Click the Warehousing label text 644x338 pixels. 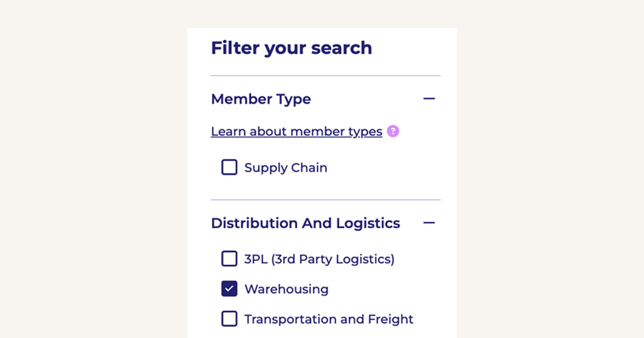(286, 289)
